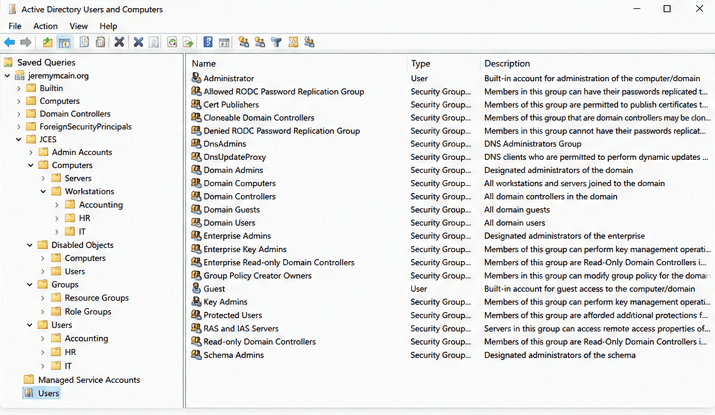Image resolution: width=715 pixels, height=415 pixels.
Task: Click the blue X Delete toolbar icon
Action: (x=139, y=42)
